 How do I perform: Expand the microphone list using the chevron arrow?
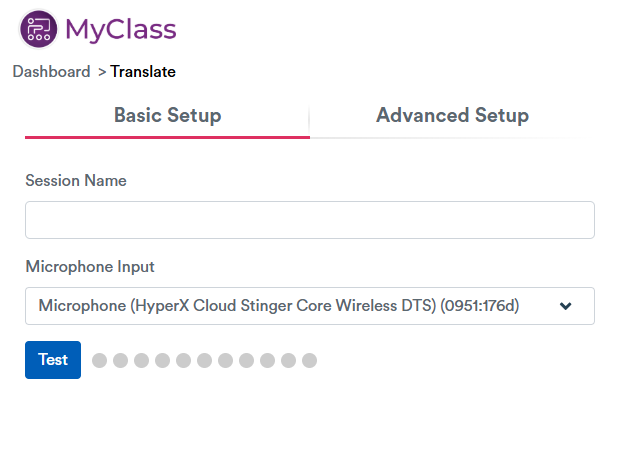coord(566,306)
